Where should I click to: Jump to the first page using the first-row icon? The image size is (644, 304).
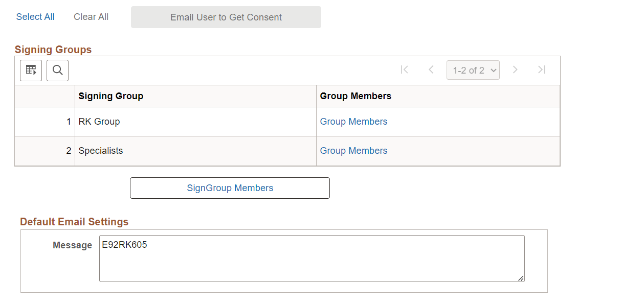pos(404,69)
